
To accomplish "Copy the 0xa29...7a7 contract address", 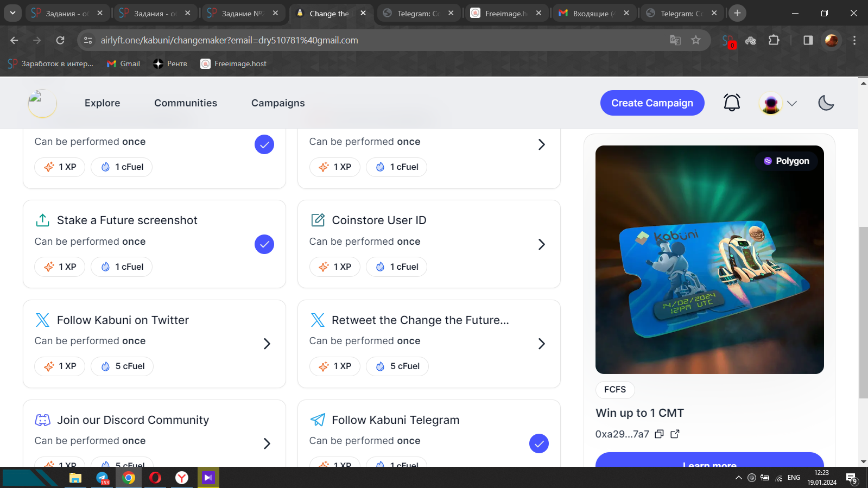I will point(659,434).
